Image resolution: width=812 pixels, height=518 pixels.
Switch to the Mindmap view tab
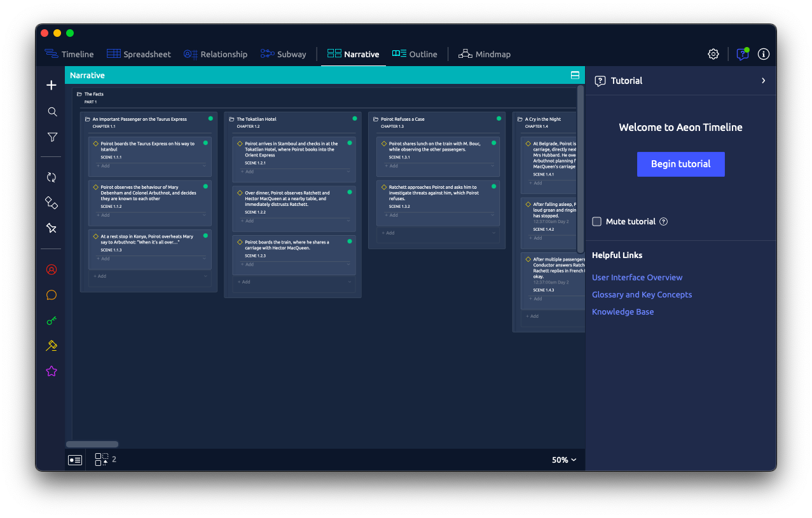pos(485,54)
